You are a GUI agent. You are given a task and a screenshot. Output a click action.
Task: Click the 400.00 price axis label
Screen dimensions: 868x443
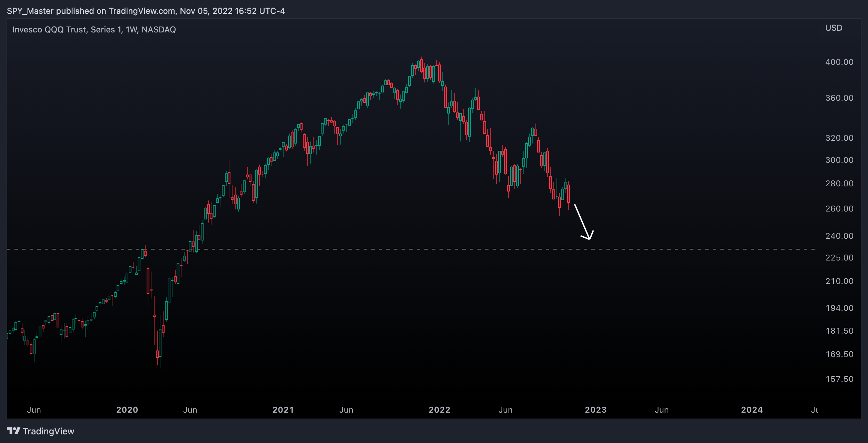(839, 62)
